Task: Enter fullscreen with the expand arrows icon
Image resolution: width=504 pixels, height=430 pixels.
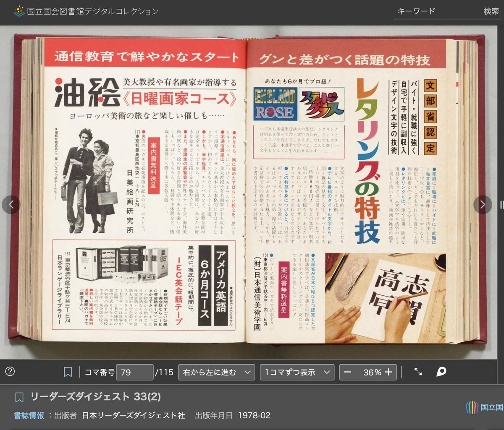Action: pos(418,372)
